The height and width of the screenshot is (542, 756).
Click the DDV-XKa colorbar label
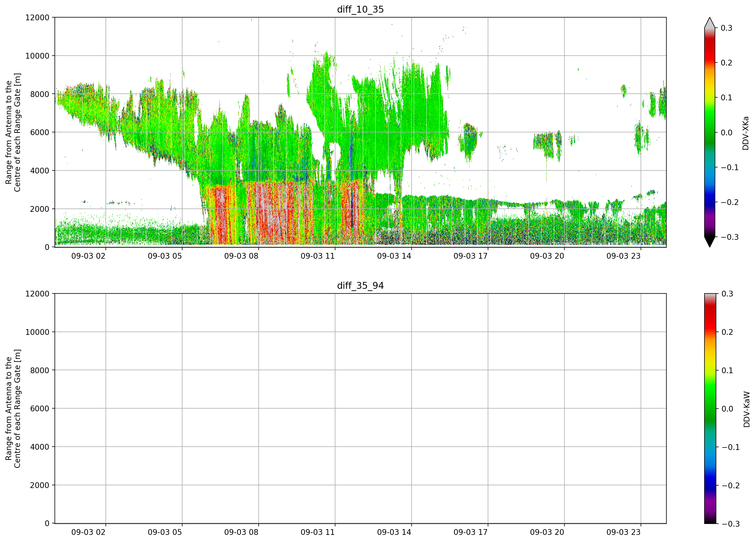(x=746, y=133)
